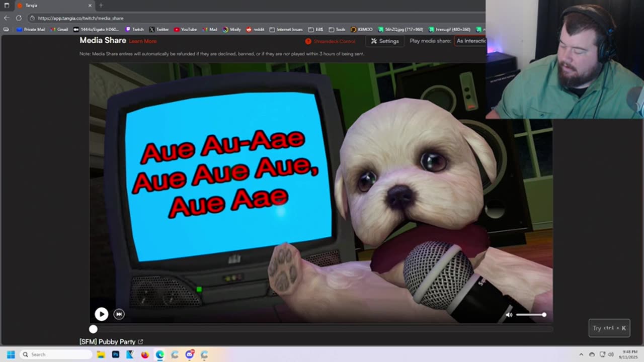Open the hmm.gif bookmark
The image size is (644, 362).
point(449,30)
